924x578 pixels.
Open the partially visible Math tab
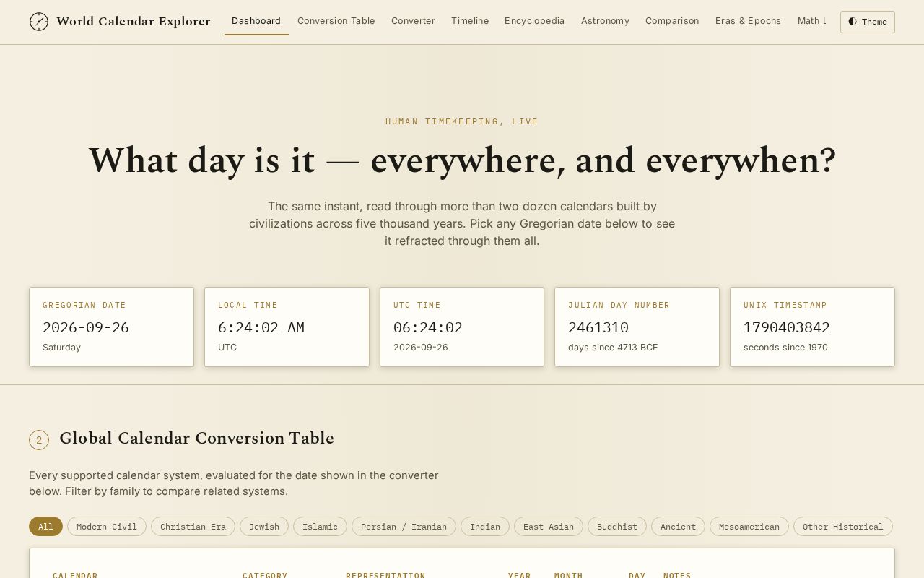(x=811, y=21)
